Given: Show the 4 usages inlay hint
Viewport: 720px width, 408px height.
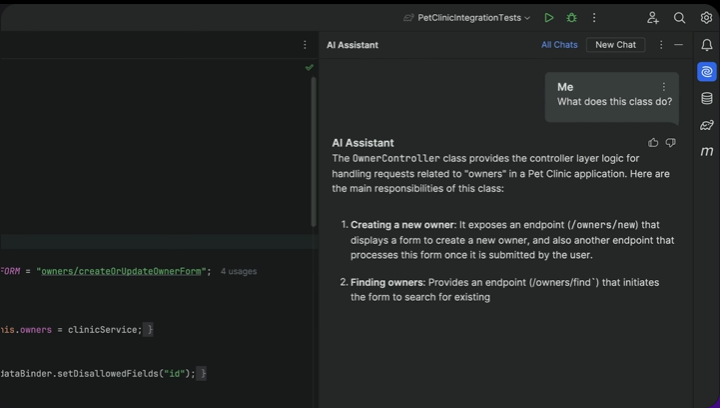Looking at the screenshot, I should tap(238, 271).
